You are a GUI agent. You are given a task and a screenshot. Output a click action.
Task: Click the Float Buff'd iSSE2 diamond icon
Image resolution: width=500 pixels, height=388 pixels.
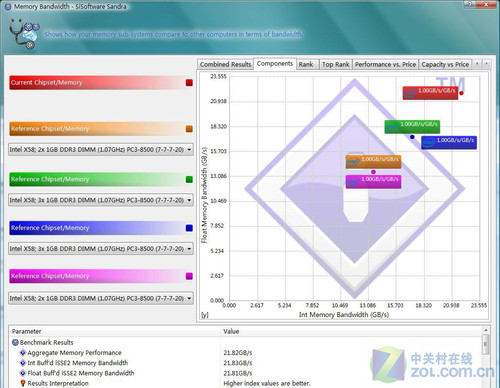pos(23,373)
